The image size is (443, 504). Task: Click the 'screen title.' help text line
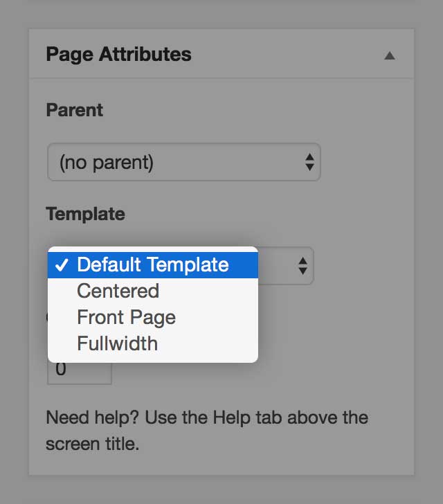[x=92, y=444]
